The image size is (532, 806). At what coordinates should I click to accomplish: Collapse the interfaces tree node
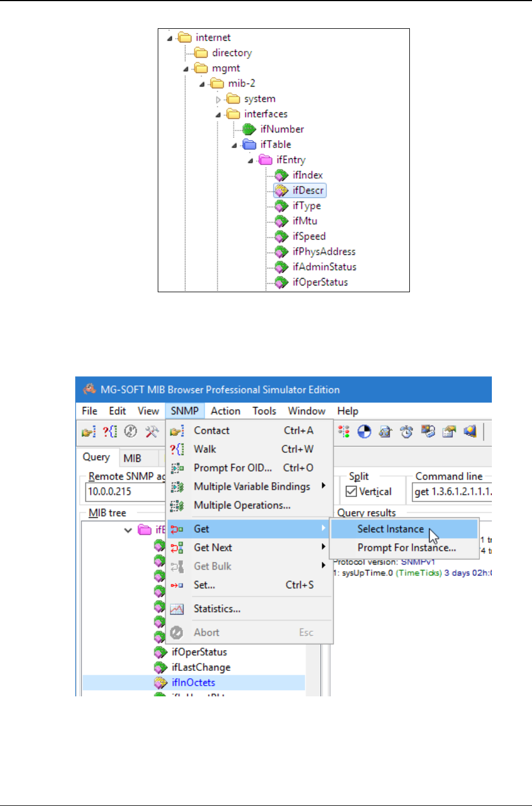pyautogui.click(x=218, y=115)
